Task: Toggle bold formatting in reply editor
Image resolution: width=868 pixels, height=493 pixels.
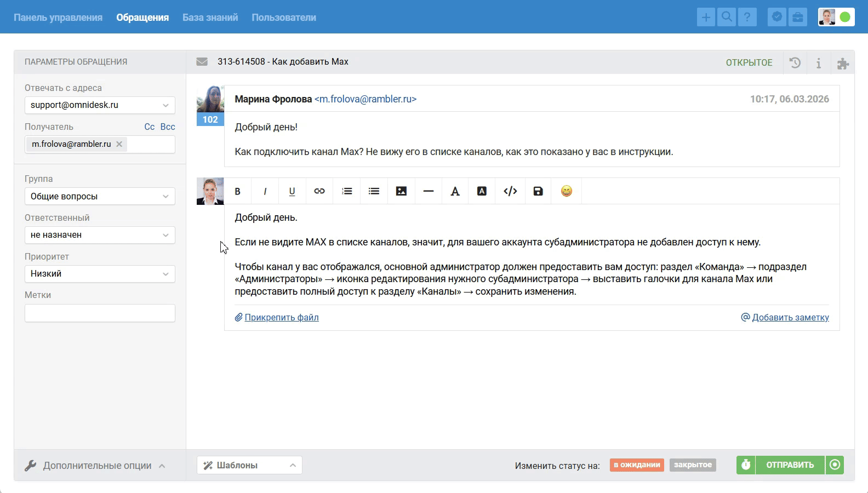Action: pos(238,191)
